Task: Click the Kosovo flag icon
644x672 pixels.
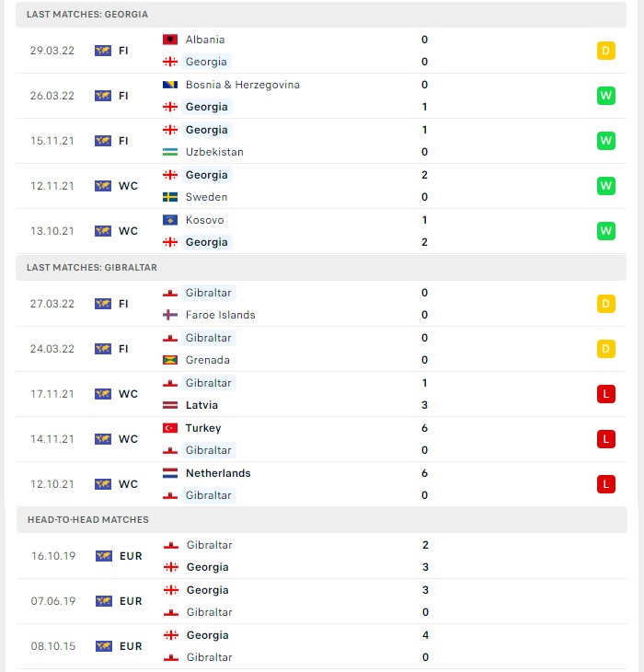Action: [x=170, y=220]
